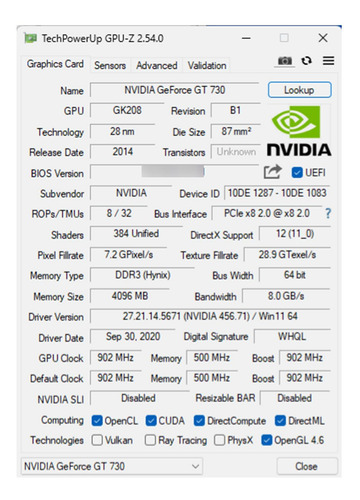The width and height of the screenshot is (360, 500).
Task: Click the Bus Interface question mark
Action: coord(328,213)
